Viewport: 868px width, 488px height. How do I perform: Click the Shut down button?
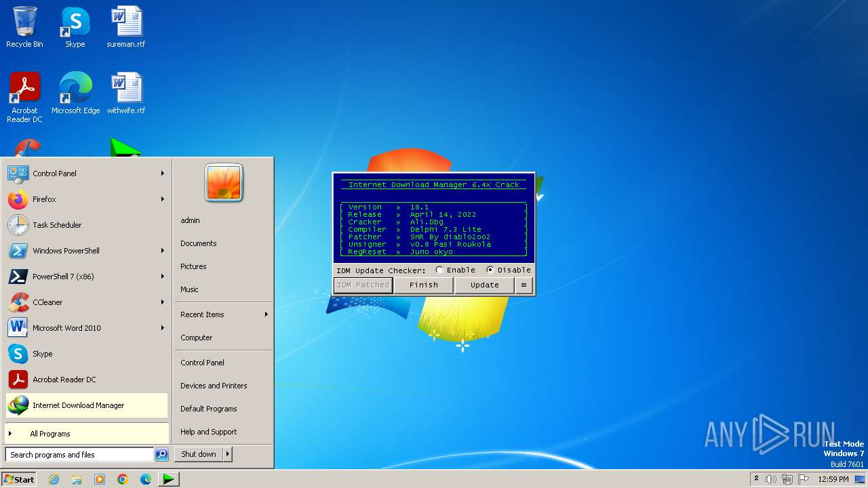coord(199,454)
